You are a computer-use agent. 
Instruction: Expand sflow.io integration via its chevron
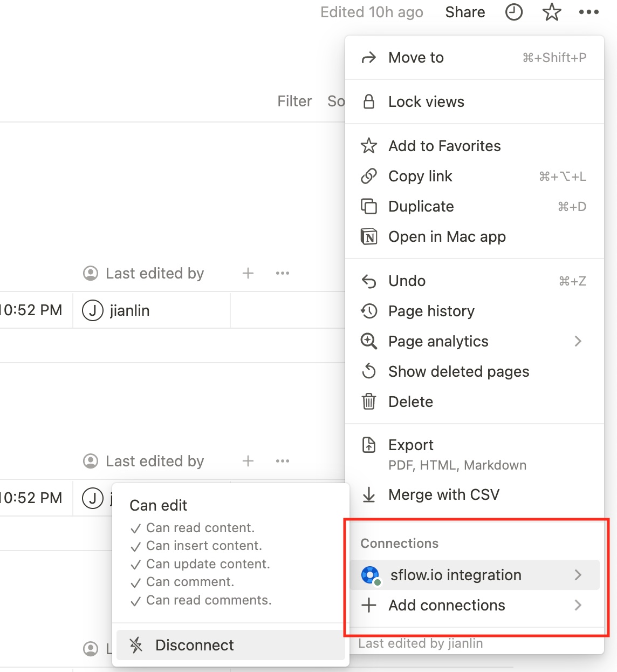(x=579, y=575)
